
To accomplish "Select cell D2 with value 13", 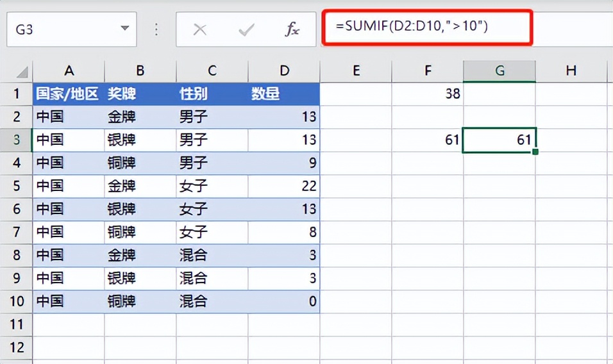I will (284, 117).
